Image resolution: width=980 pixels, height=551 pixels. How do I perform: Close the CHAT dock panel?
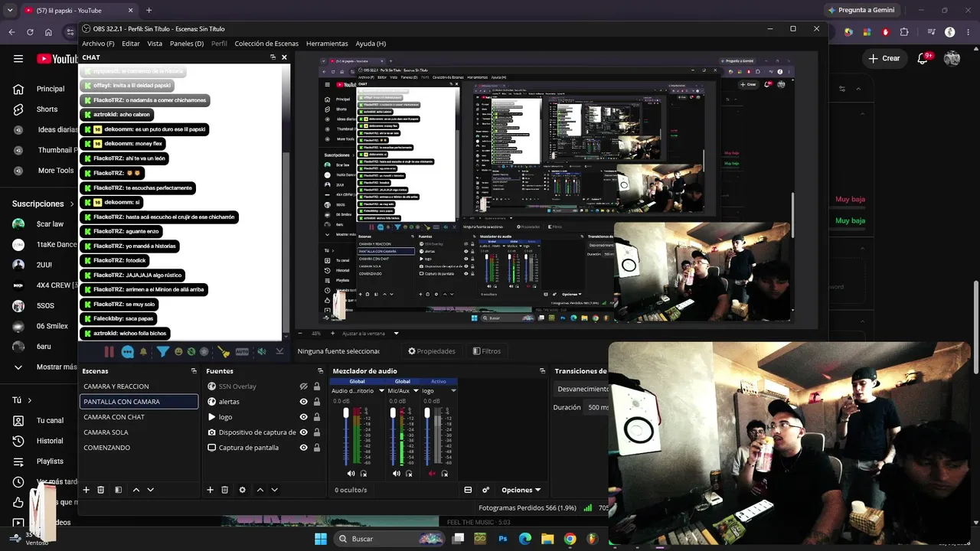pyautogui.click(x=284, y=57)
